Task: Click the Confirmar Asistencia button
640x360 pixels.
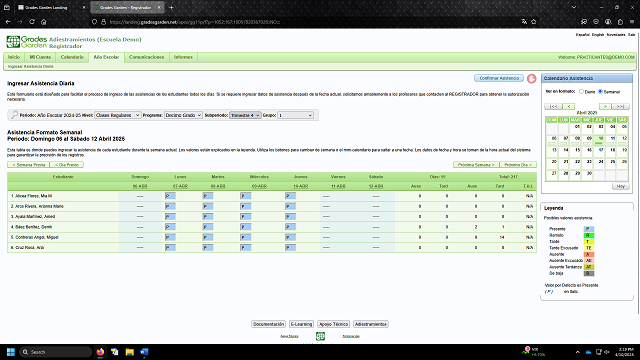Action: (499, 78)
